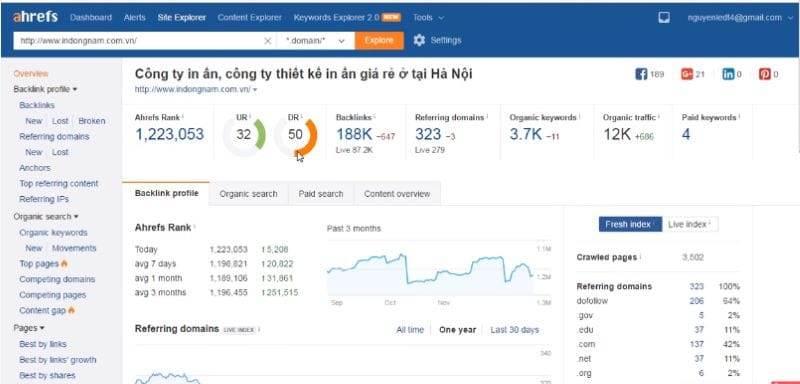
Task: Select One year range
Action: click(457, 330)
